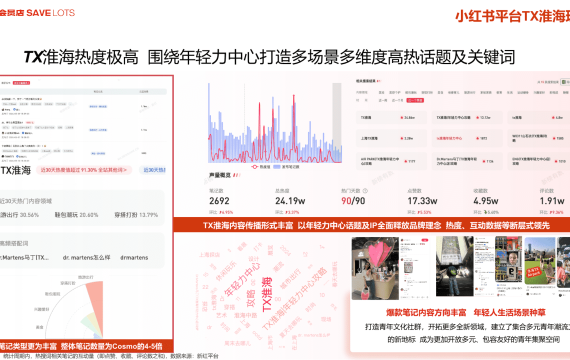Open the pink heart installation photo
The width and height of the screenshot is (570, 360).
coord(375,268)
